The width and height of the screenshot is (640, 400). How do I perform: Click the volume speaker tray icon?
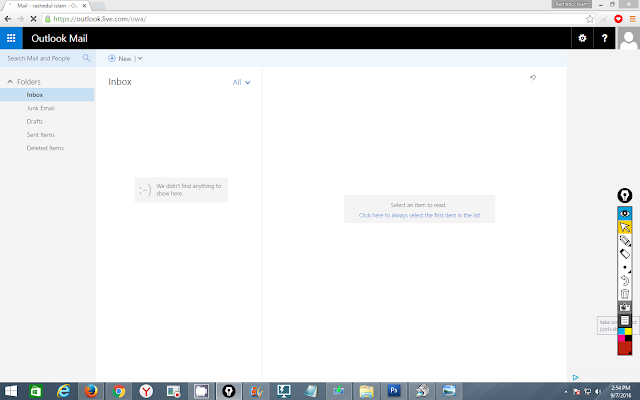[598, 391]
